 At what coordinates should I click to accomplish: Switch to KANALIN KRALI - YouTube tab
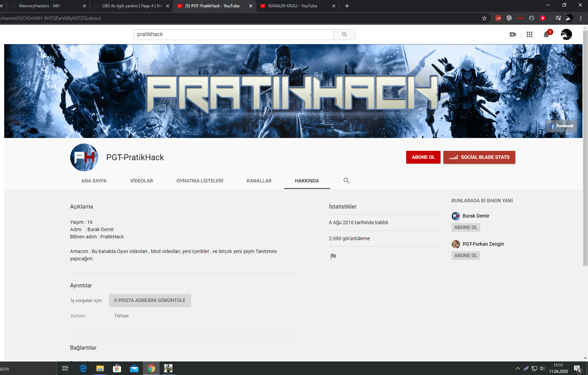point(297,6)
